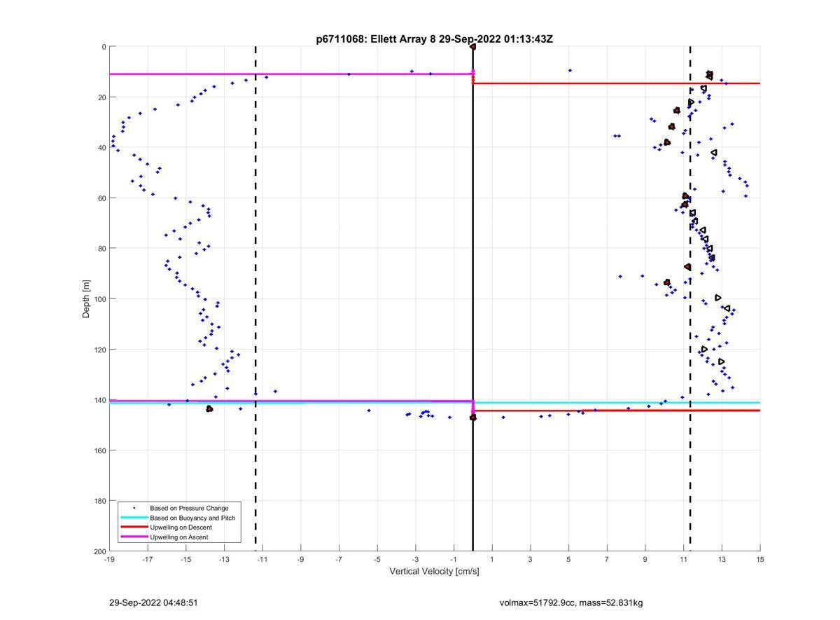This screenshot has height=620, width=840.
Task: Click legend entry 'Based on Buoyancy and Pitch'
Action: pyautogui.click(x=192, y=518)
